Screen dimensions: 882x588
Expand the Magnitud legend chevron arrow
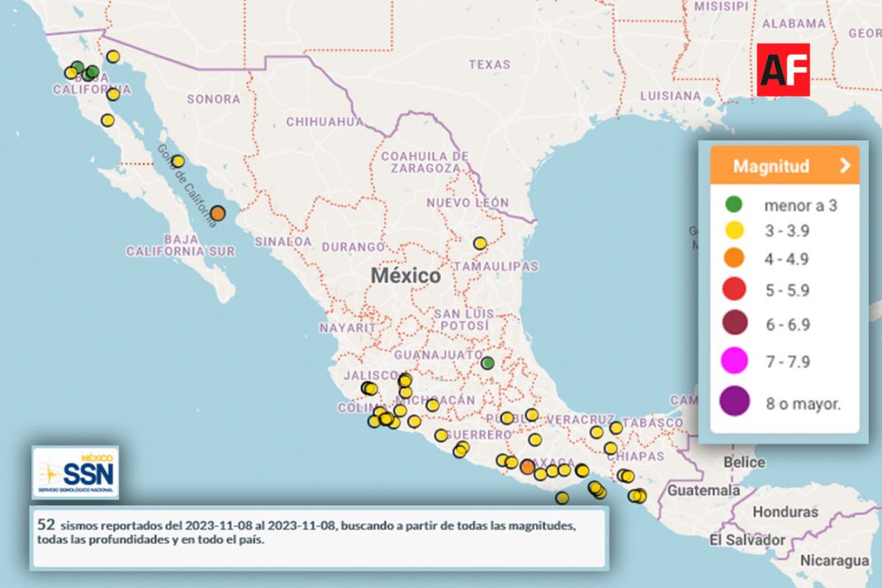tap(845, 166)
